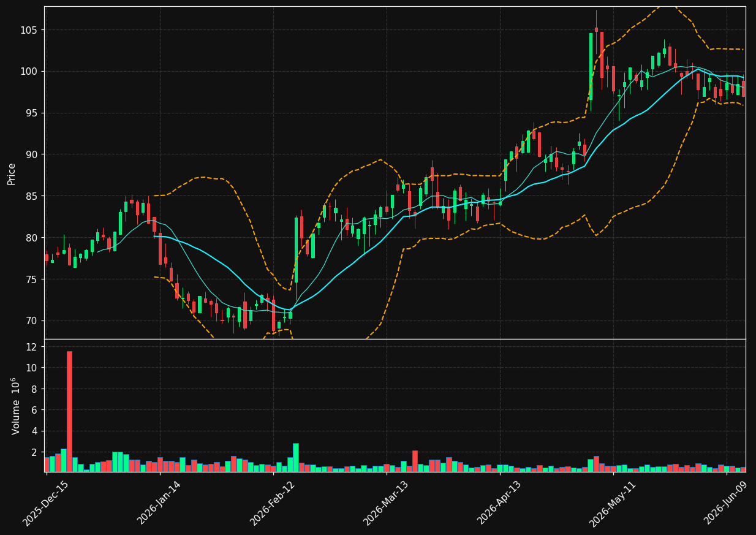Select the 70 price tick label
The height and width of the screenshot is (535, 756).
tap(32, 321)
